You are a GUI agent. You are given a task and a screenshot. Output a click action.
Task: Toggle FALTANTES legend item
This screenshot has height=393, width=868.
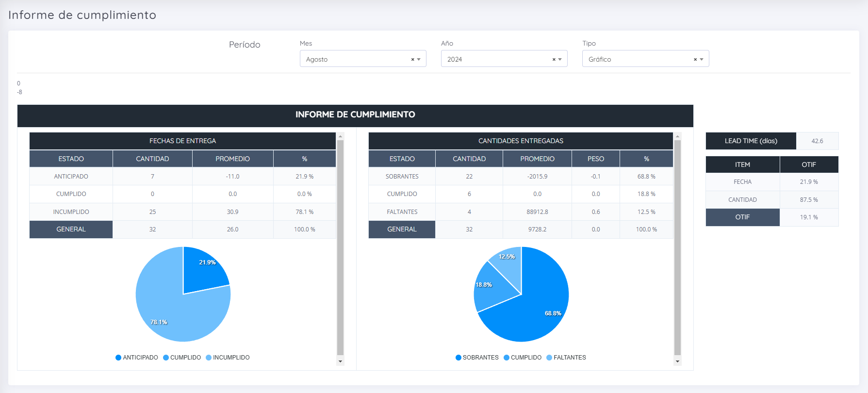pos(566,358)
